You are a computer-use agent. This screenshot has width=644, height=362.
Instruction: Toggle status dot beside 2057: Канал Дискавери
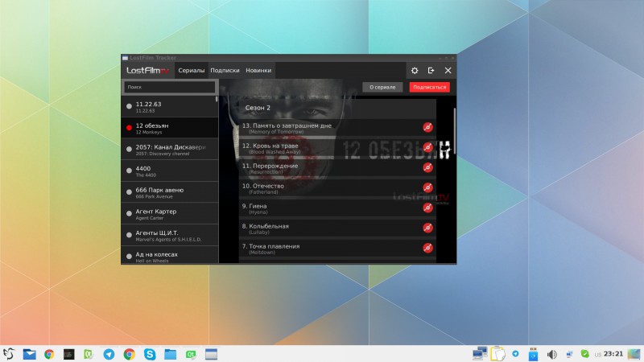129,149
